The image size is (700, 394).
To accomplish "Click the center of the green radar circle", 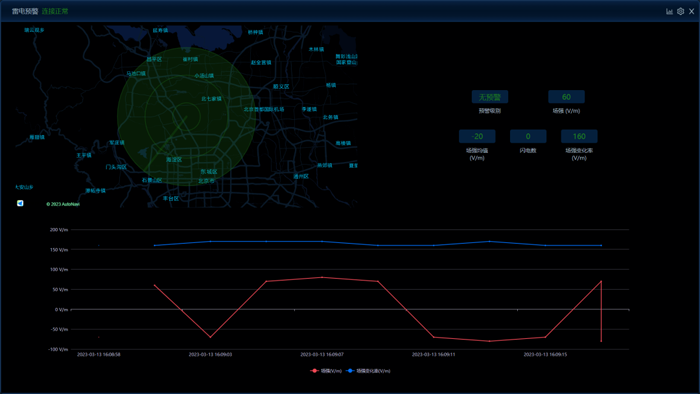I will coord(186,116).
